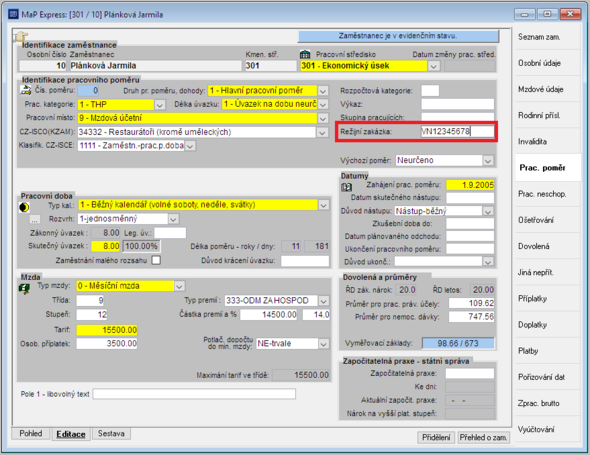The height and width of the screenshot is (455, 590).
Task: Switch to the Editace tab
Action: click(71, 434)
